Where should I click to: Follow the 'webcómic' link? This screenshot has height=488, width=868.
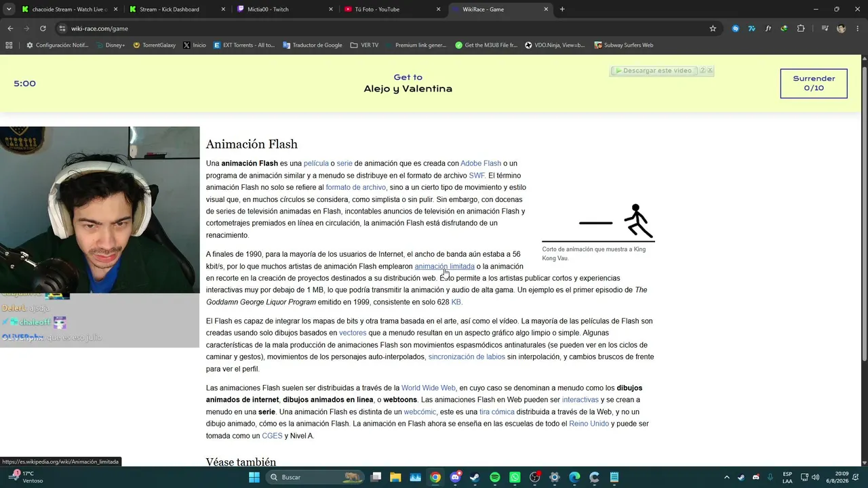[420, 412]
